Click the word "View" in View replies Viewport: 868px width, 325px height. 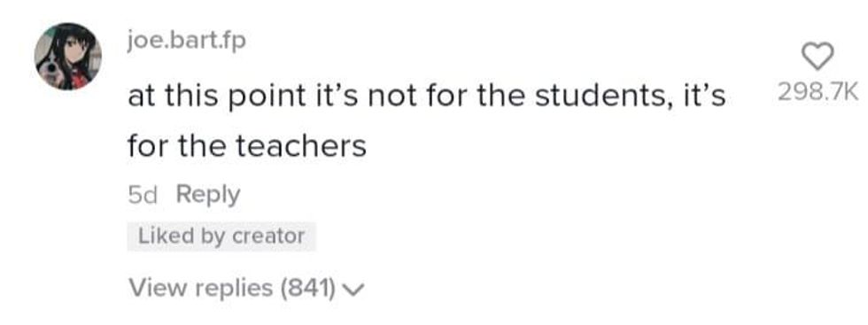coord(151,287)
